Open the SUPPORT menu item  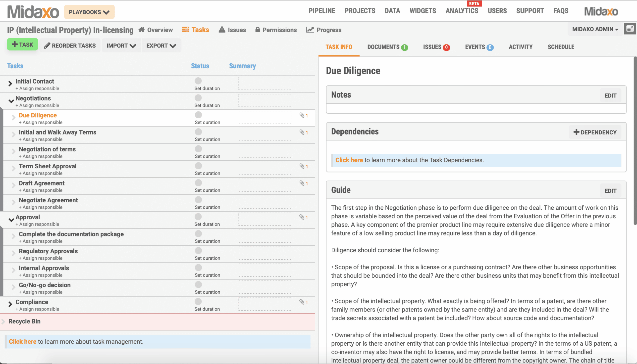530,11
